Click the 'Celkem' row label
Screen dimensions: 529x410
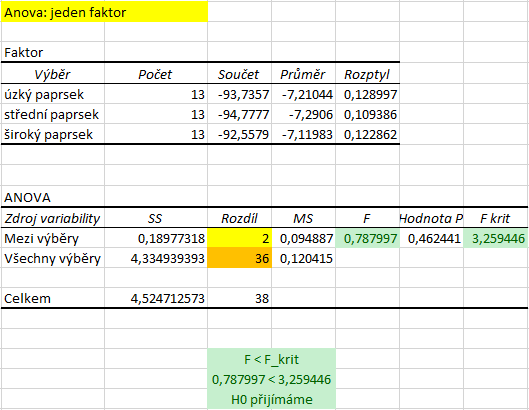(x=53, y=298)
